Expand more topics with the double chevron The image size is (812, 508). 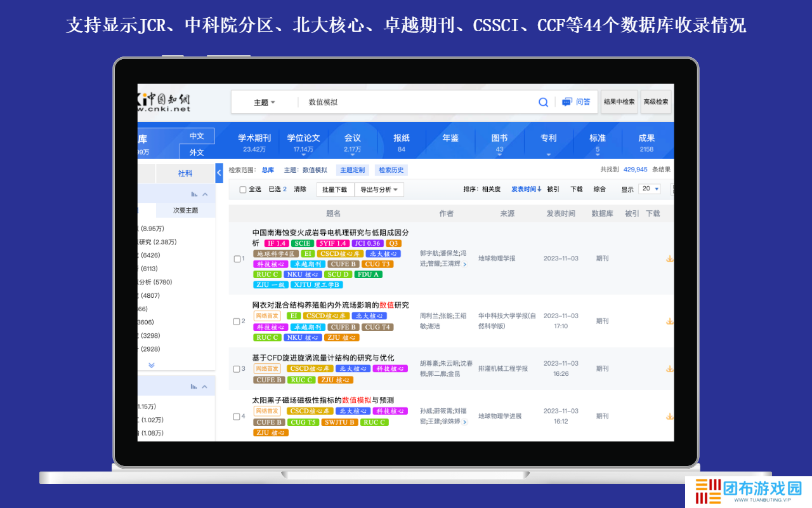152,365
